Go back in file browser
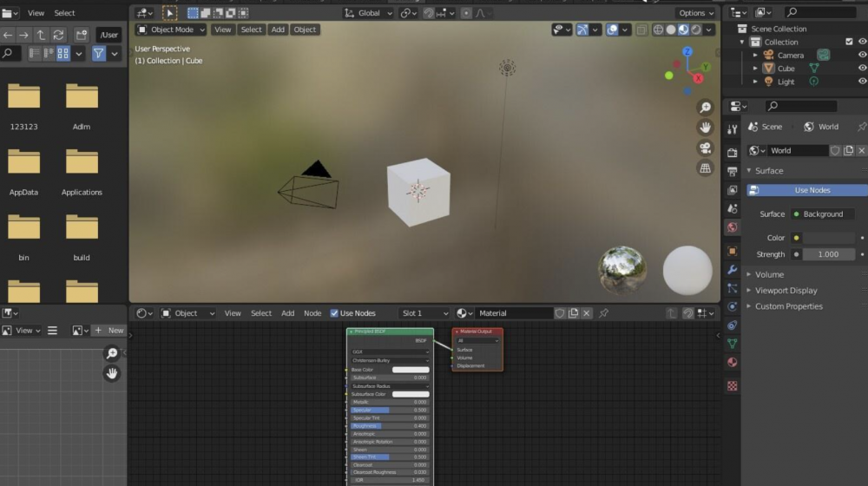The height and width of the screenshot is (486, 868). point(8,35)
